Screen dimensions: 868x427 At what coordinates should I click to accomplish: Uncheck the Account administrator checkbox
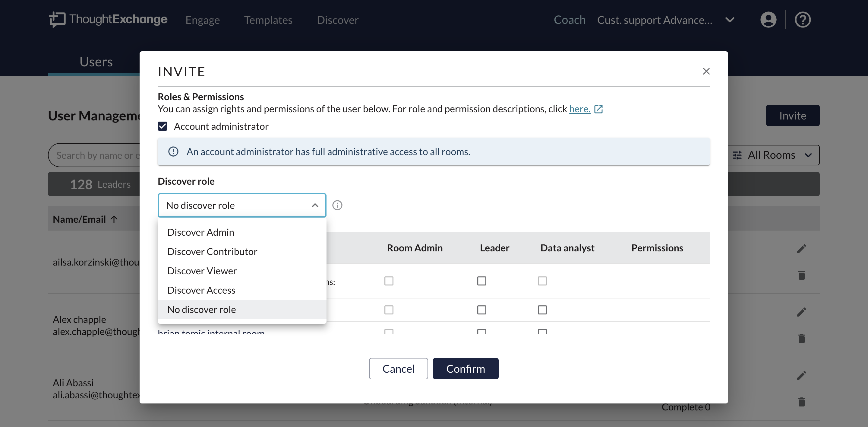(x=163, y=126)
